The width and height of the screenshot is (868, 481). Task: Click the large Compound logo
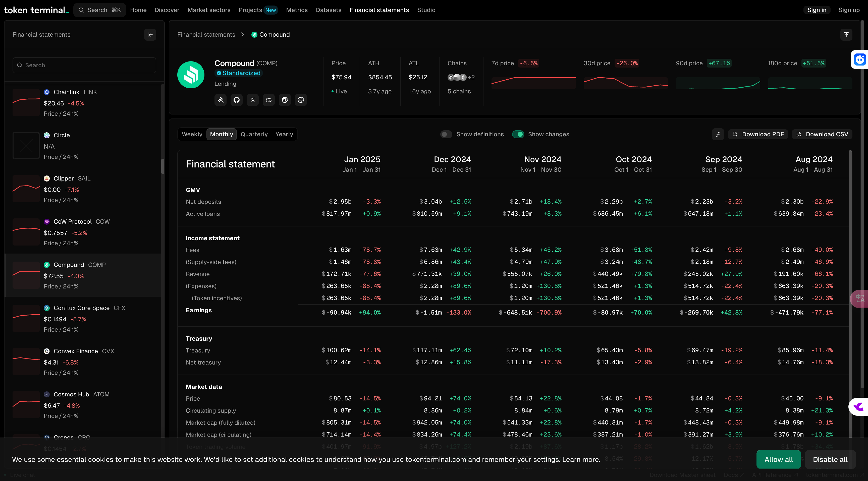tap(191, 75)
